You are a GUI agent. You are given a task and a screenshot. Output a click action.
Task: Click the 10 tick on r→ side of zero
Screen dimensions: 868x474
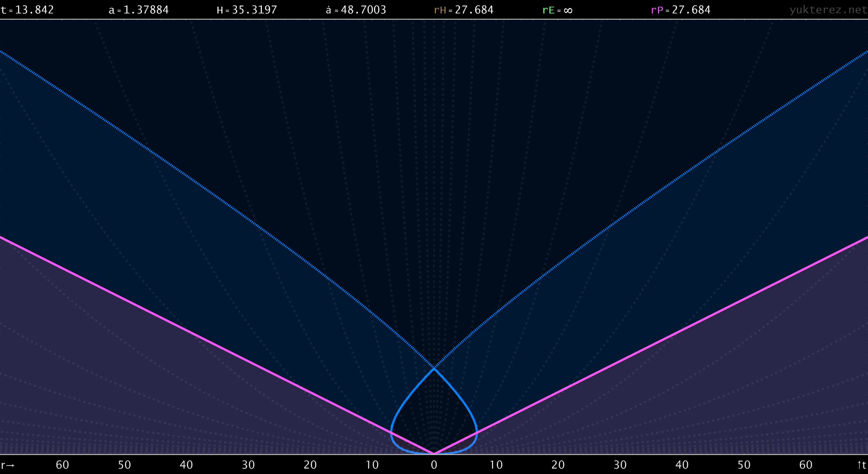(x=372, y=465)
